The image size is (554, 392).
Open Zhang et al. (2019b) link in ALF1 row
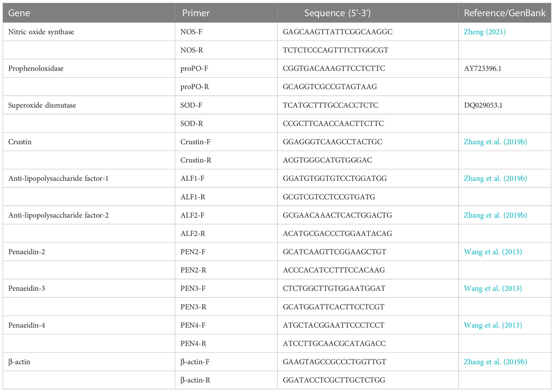click(x=495, y=179)
